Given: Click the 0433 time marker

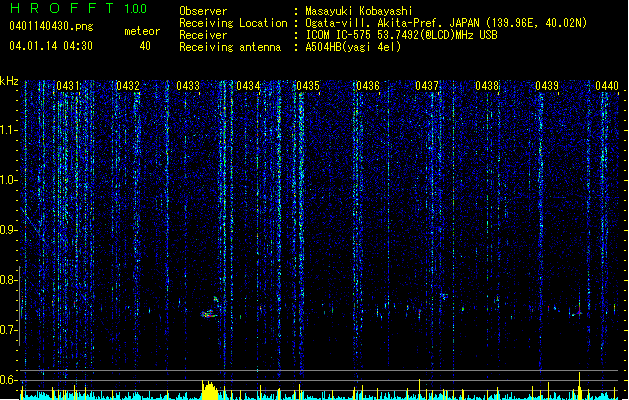Looking at the screenshot, I should 188,86.
